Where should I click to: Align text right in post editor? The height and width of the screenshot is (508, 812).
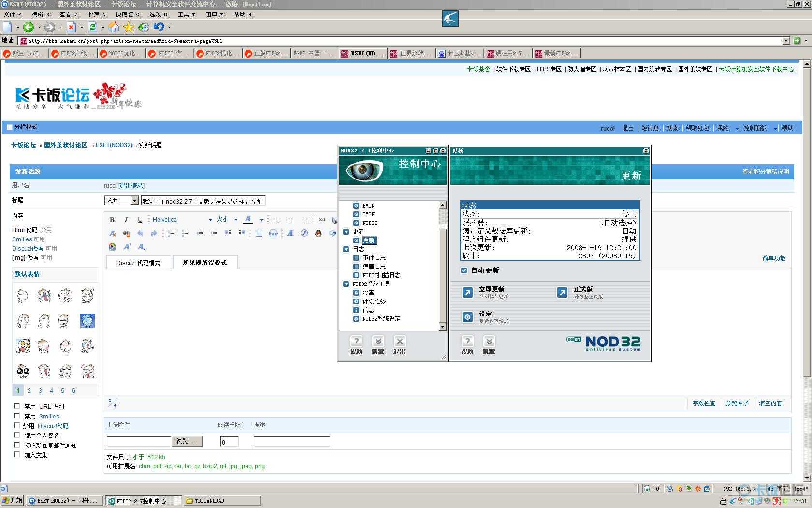304,220
